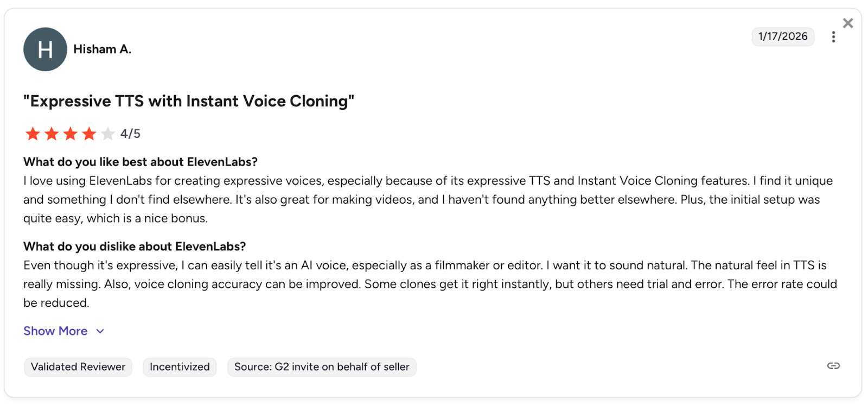Click the third red rating star
Screen dimensions: 868x404
pyautogui.click(x=71, y=134)
